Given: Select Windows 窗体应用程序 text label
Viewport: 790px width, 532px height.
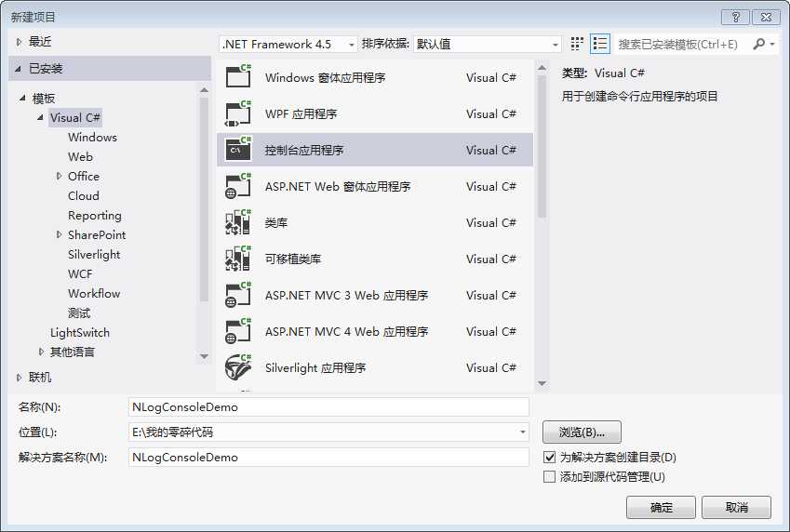Looking at the screenshot, I should coord(326,77).
